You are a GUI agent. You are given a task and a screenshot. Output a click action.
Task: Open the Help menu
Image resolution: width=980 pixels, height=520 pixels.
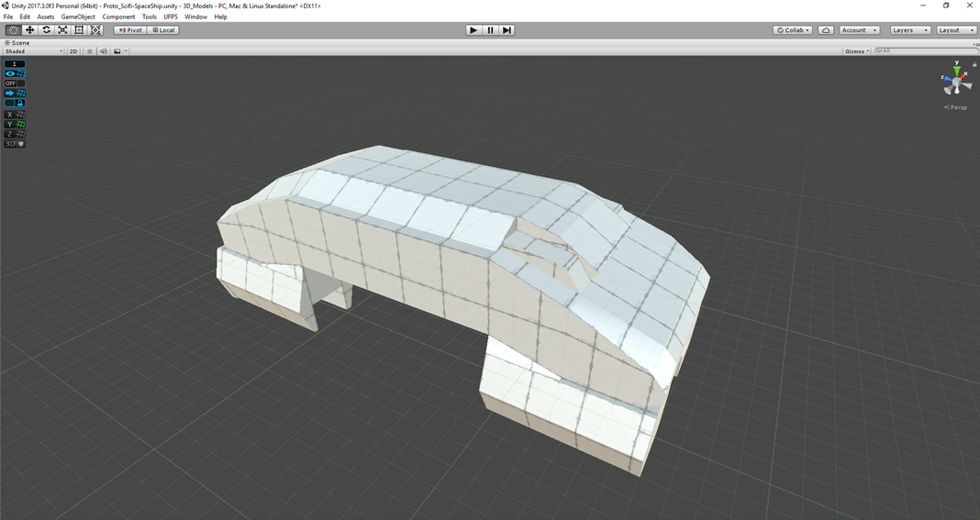click(x=220, y=17)
